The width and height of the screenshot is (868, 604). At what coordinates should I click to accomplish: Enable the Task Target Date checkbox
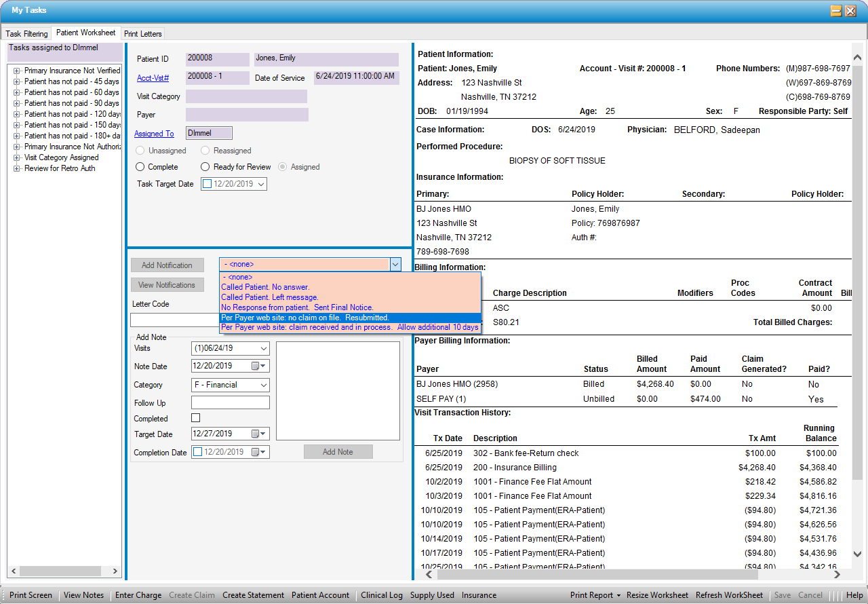(208, 184)
